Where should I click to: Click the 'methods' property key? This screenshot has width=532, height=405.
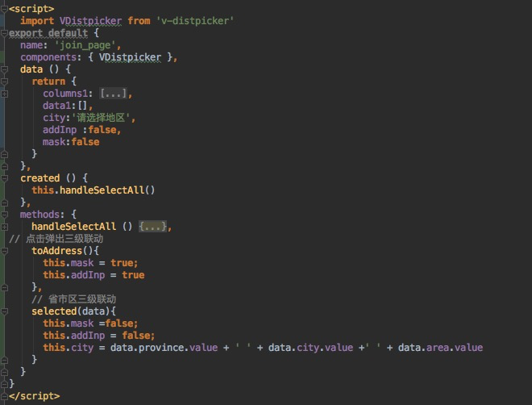pyautogui.click(x=40, y=215)
